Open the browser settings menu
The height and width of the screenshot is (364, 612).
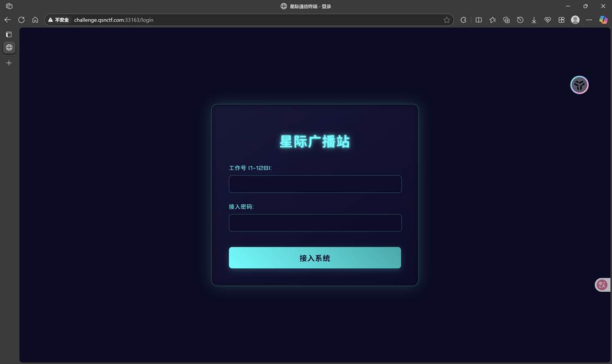589,20
